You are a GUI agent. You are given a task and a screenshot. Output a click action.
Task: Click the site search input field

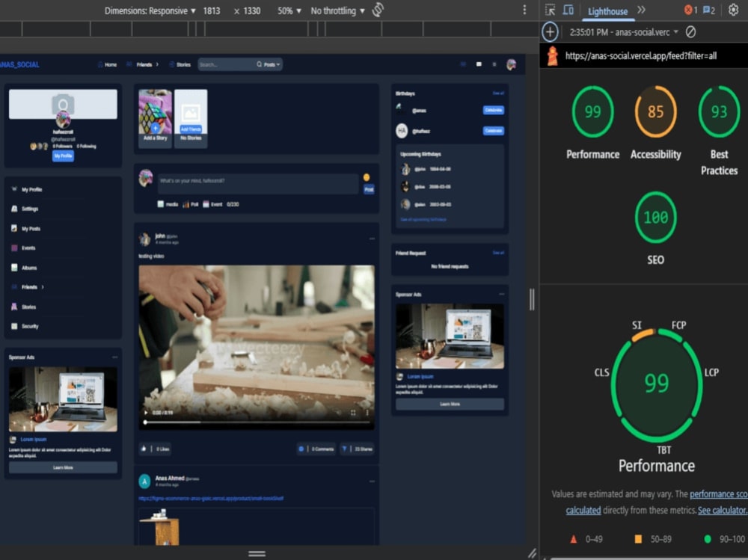227,64
